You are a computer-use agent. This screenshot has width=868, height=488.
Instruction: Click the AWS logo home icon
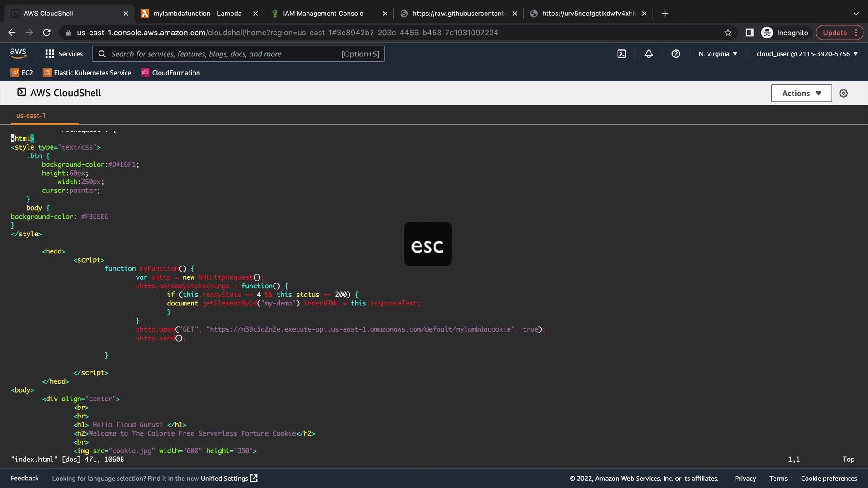click(x=18, y=53)
